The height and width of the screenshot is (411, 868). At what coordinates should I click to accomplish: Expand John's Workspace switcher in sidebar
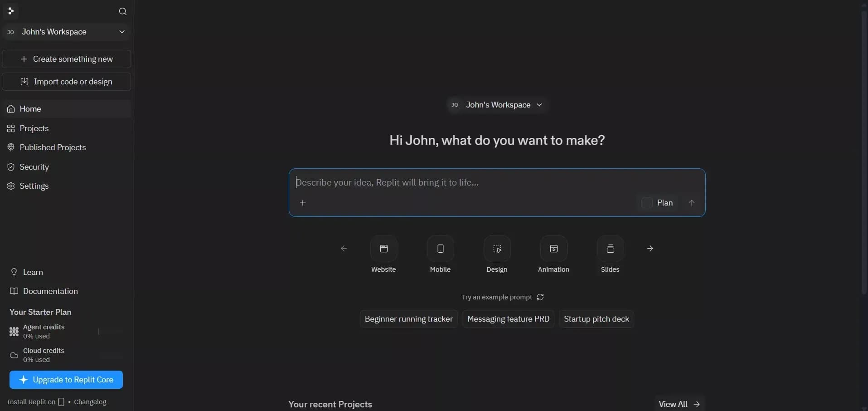66,32
